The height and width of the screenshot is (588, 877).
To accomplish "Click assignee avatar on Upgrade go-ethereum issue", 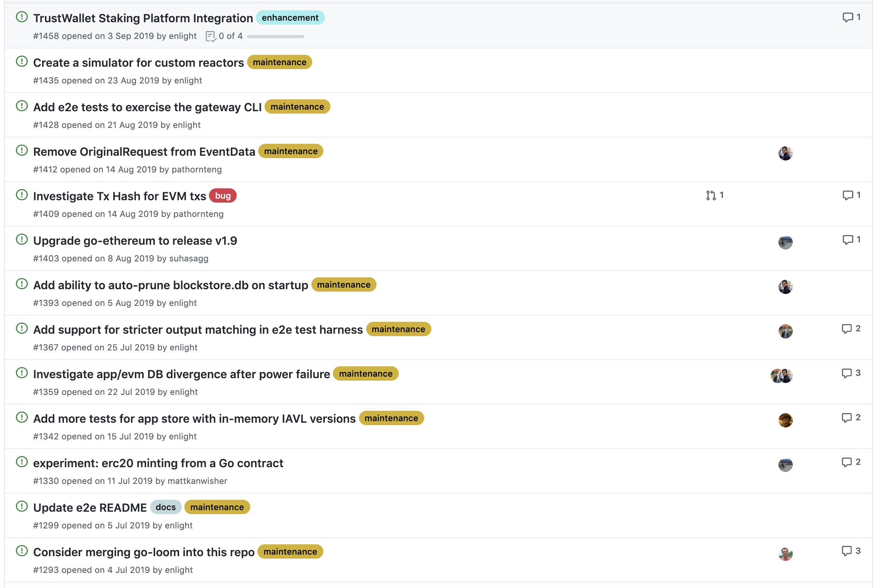I will (785, 242).
